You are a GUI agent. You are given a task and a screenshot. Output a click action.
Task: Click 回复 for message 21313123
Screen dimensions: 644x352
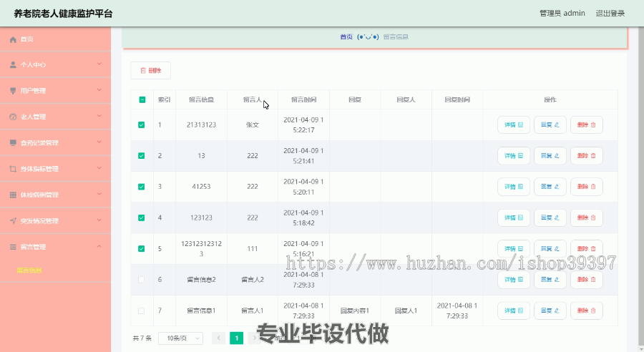pos(550,125)
